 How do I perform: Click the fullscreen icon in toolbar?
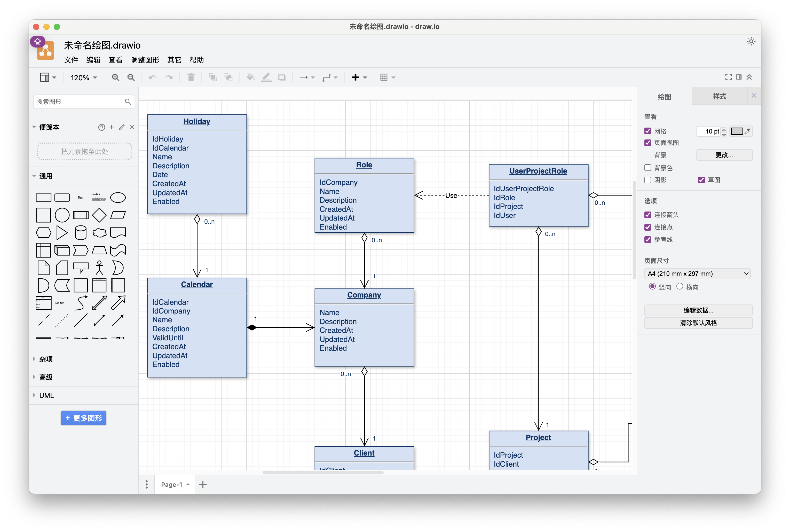tap(728, 77)
